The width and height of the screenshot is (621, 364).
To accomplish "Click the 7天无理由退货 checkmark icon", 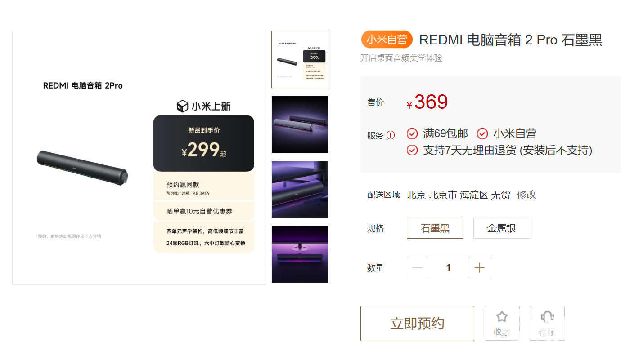I will (412, 150).
